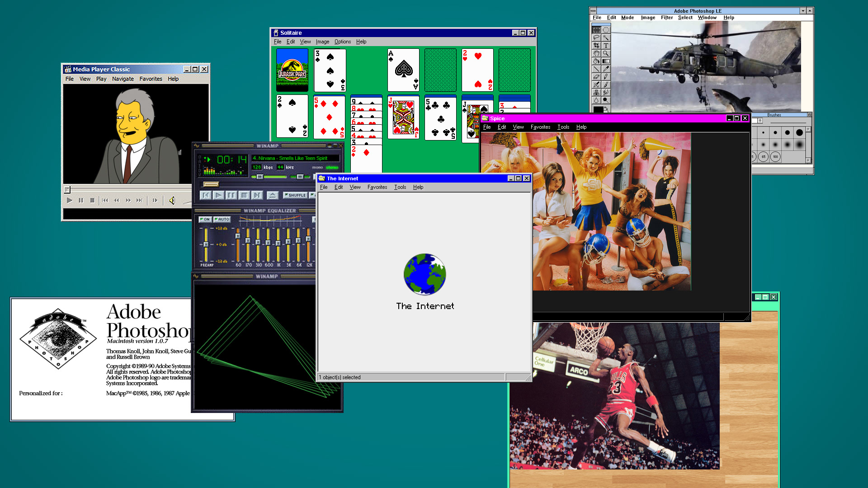Pick the Type tool in Photoshop toolbox

(x=606, y=46)
